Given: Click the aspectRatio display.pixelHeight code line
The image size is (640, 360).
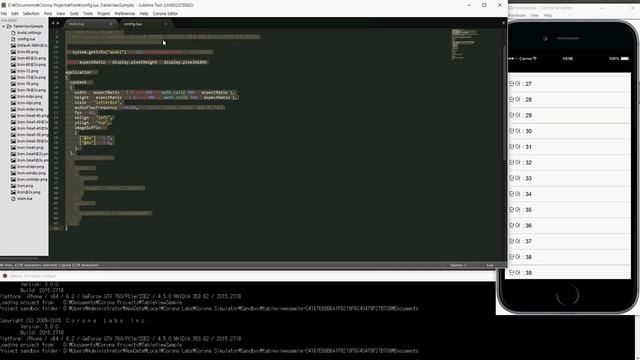Looking at the screenshot, I should [137, 62].
